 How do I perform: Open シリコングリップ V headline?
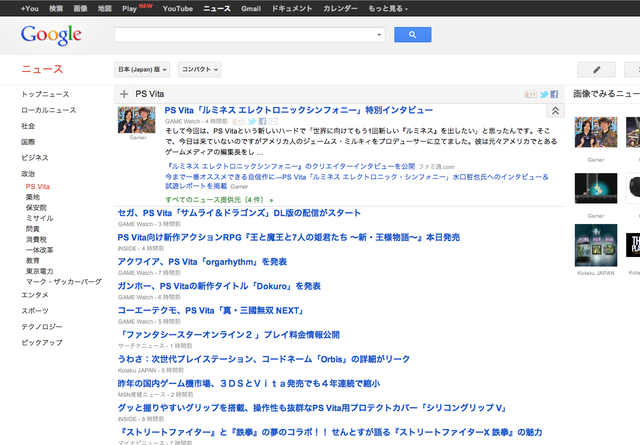click(313, 408)
